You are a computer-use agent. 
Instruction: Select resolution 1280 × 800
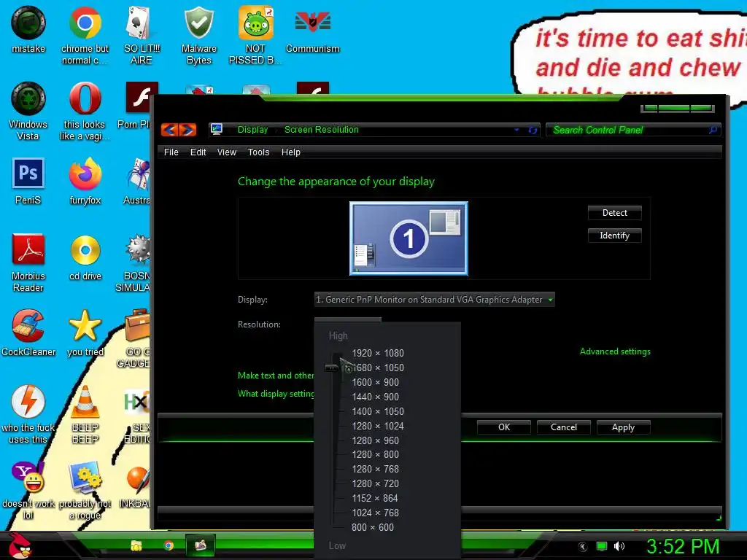point(376,455)
